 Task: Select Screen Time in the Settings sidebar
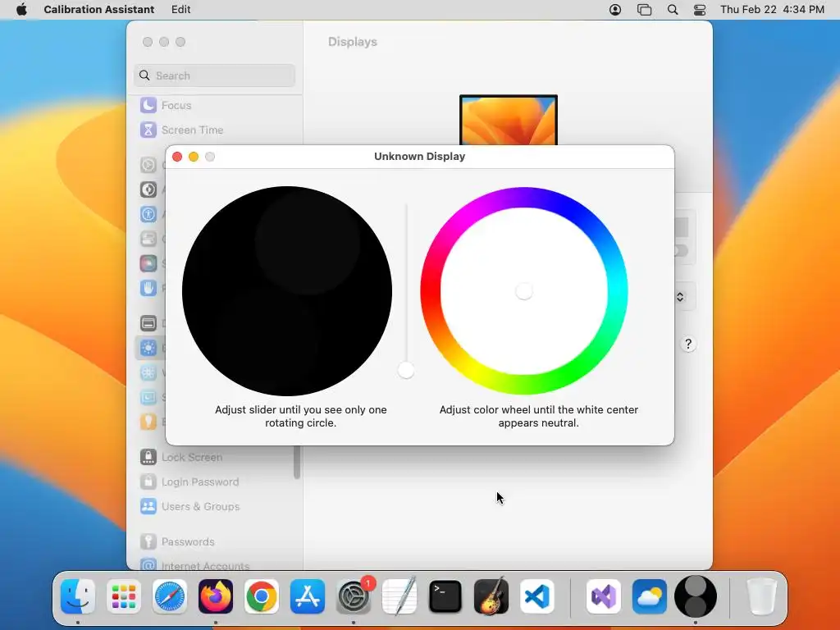[x=214, y=130]
